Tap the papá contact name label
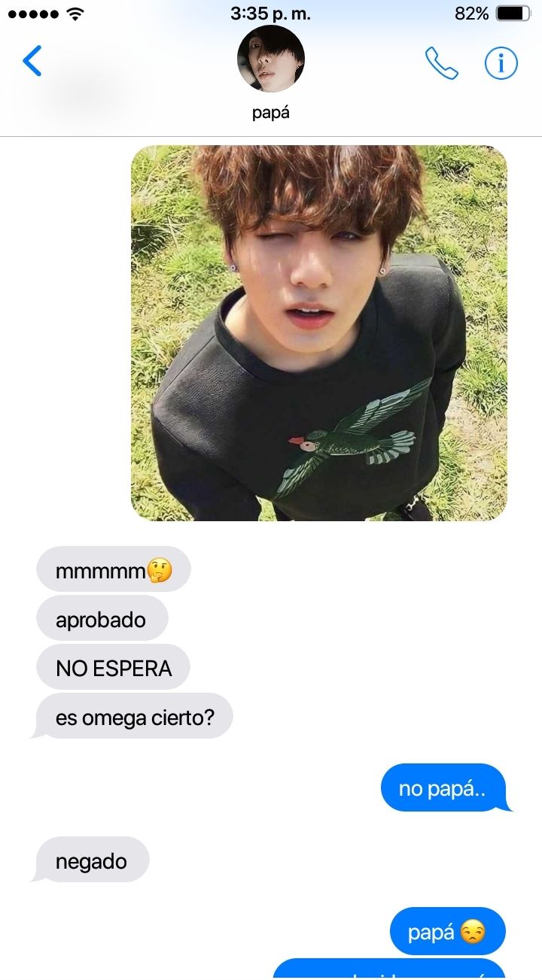The height and width of the screenshot is (980, 542). pyautogui.click(x=271, y=113)
